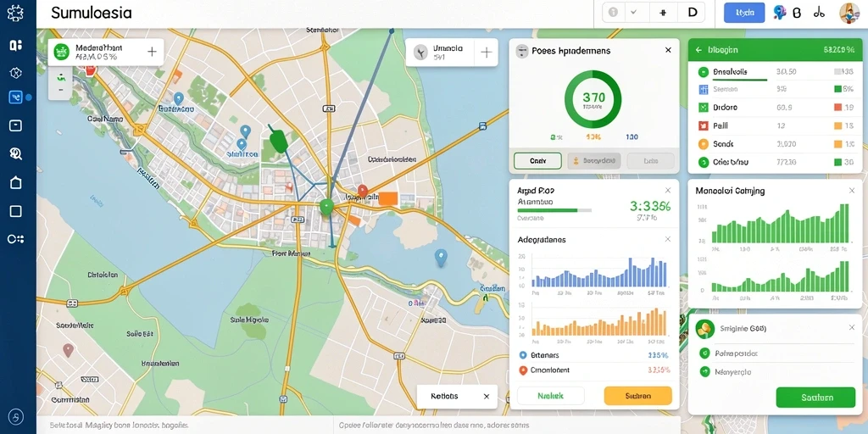
Task: Expand the Umnacia card plus button
Action: [x=486, y=53]
